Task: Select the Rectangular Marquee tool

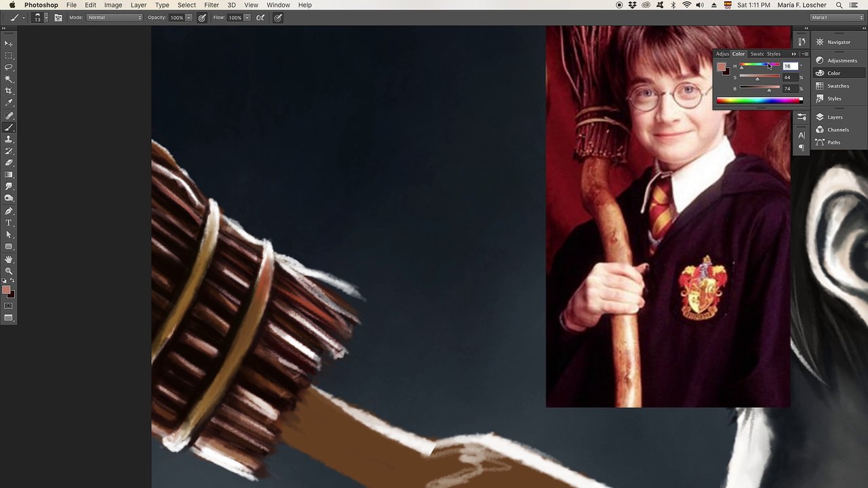Action: pyautogui.click(x=9, y=56)
